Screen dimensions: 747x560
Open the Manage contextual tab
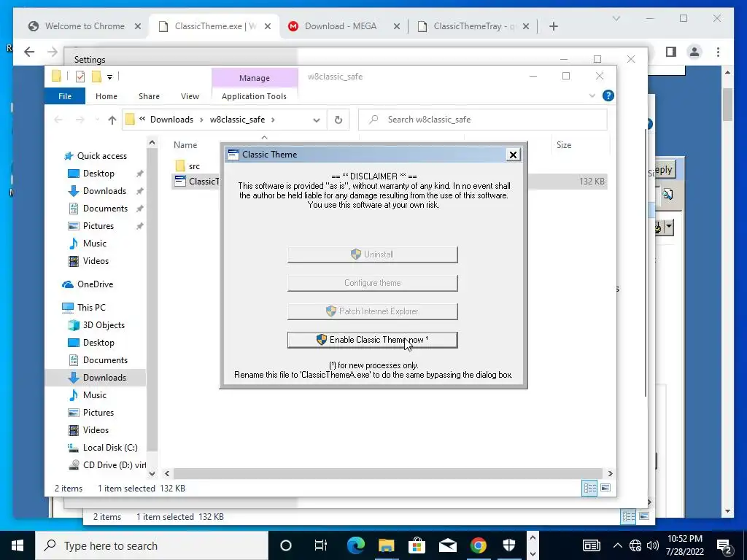point(255,77)
